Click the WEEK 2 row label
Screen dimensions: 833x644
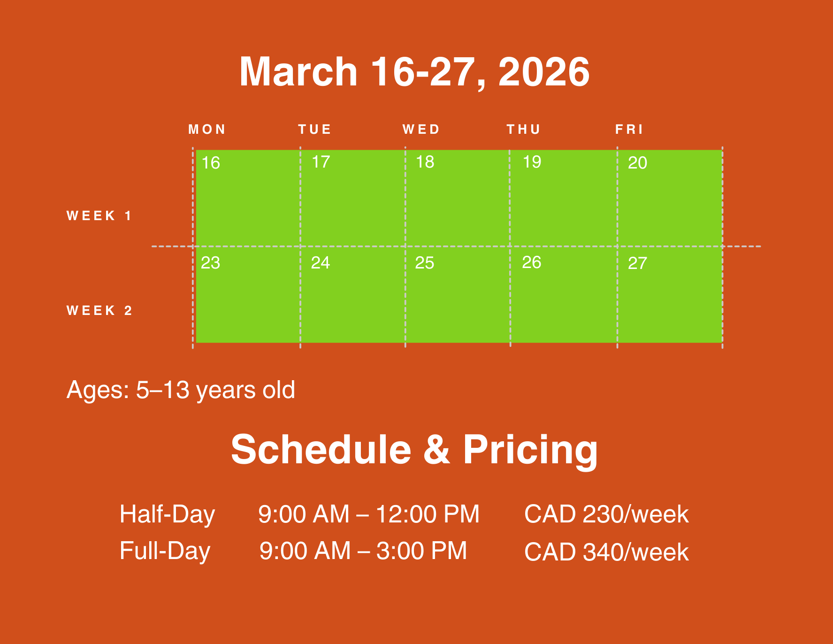pos(99,311)
